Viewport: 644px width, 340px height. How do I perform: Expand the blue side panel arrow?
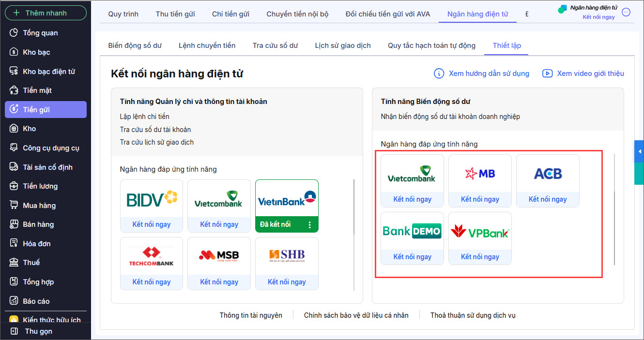pyautogui.click(x=639, y=152)
